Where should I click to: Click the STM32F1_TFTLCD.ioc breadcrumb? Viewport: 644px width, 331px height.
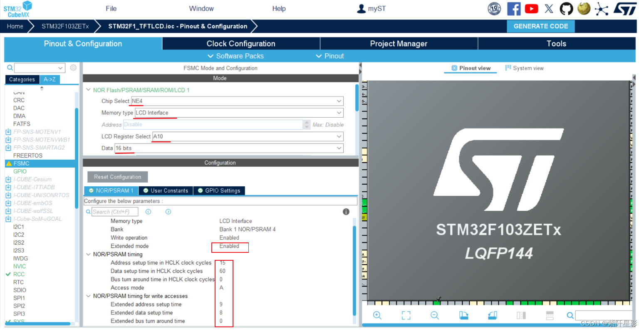click(178, 26)
